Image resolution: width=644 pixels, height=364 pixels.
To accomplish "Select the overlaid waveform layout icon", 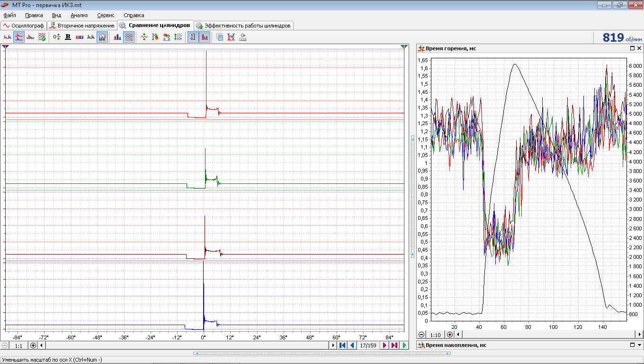I will pos(30,37).
